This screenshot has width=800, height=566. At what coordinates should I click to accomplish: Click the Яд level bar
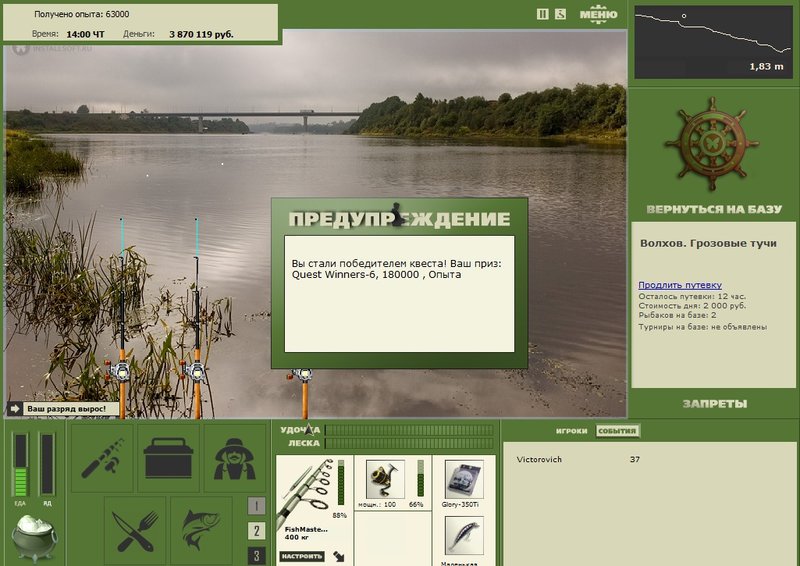[x=47, y=464]
